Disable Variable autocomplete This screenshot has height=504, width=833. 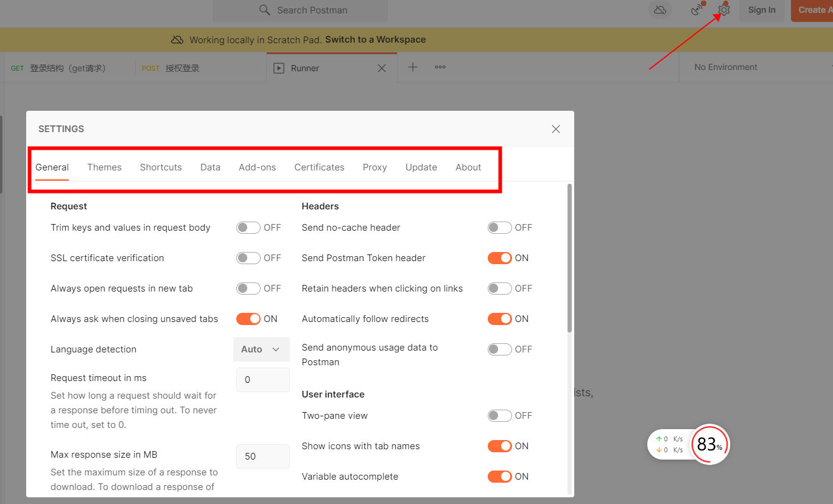(x=500, y=477)
